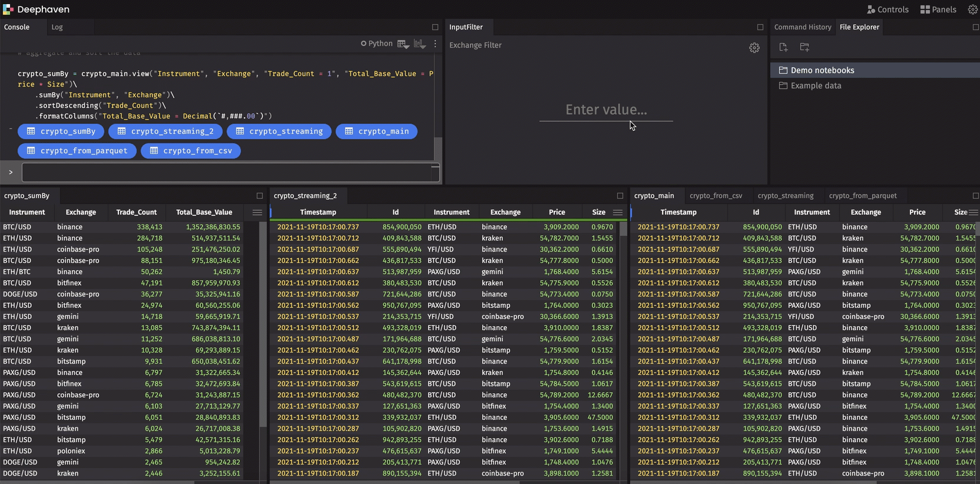Screen dimensions: 980x484
Task: Click the new folder icon in File Explorer
Action: (x=804, y=47)
